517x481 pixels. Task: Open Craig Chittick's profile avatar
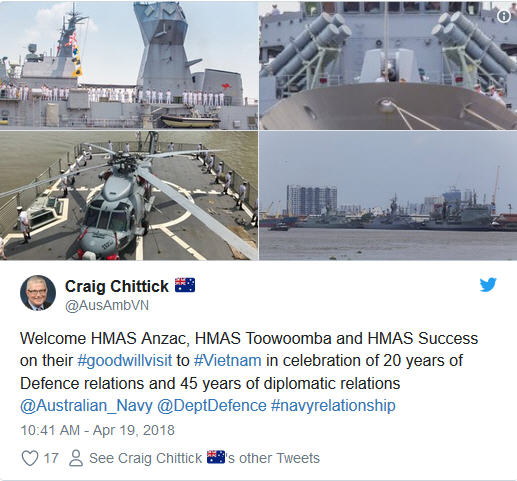pos(38,293)
